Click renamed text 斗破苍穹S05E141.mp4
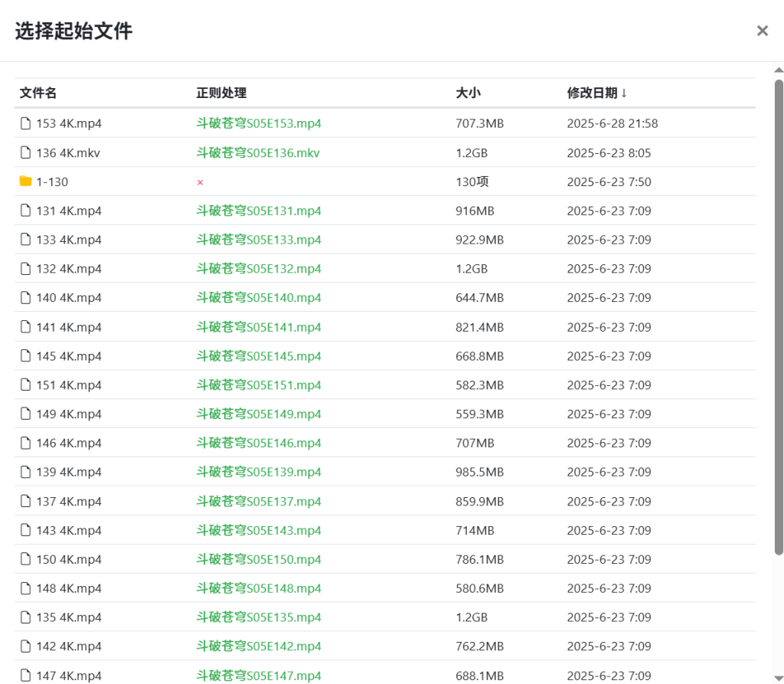 click(259, 327)
